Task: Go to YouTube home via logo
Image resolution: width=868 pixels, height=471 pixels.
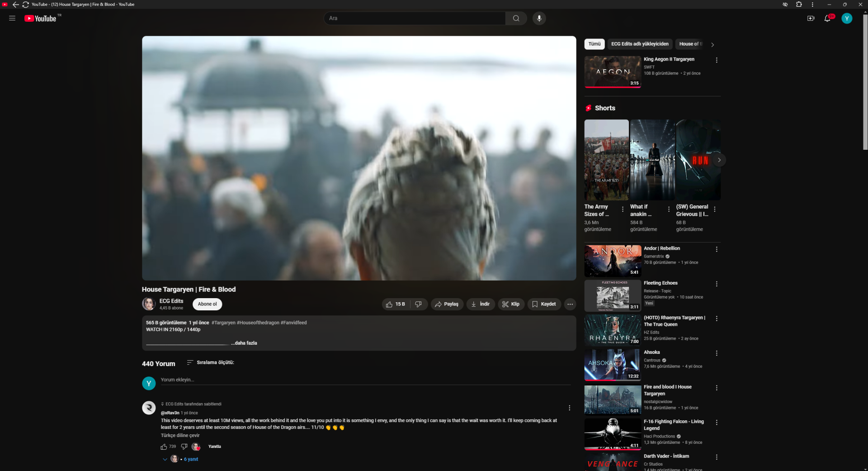Action: (41, 19)
